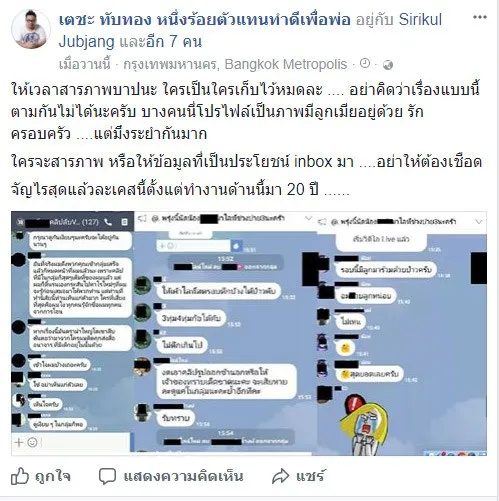Click the clock edit-history icon
Viewport: 499px width, 501px height.
click(x=365, y=64)
